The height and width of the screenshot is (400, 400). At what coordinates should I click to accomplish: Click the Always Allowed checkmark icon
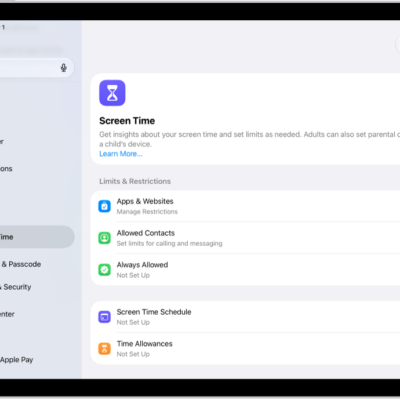point(104,270)
